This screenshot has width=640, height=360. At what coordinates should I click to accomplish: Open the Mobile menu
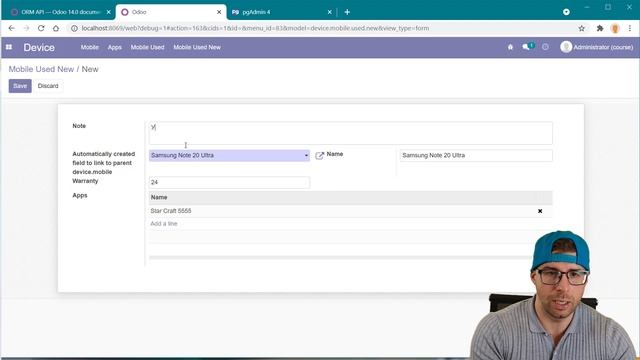pos(89,47)
